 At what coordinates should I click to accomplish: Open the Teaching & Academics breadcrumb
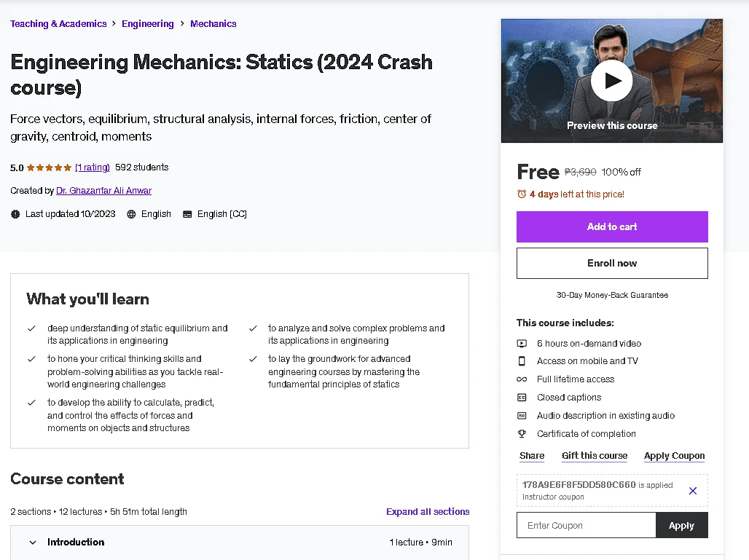point(58,24)
